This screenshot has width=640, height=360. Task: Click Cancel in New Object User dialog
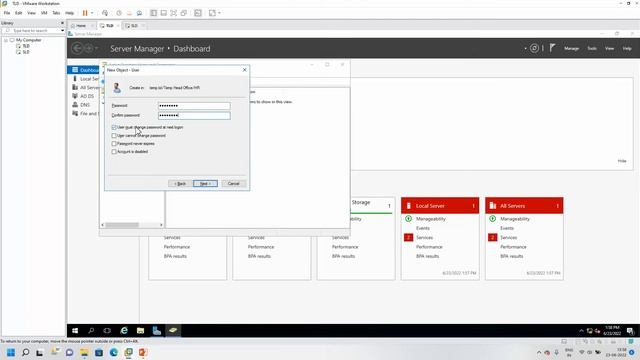pyautogui.click(x=233, y=184)
